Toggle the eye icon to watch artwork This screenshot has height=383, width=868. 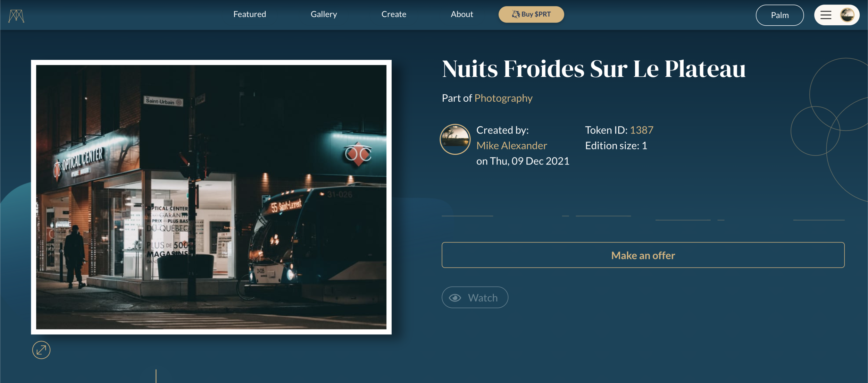pyautogui.click(x=455, y=298)
